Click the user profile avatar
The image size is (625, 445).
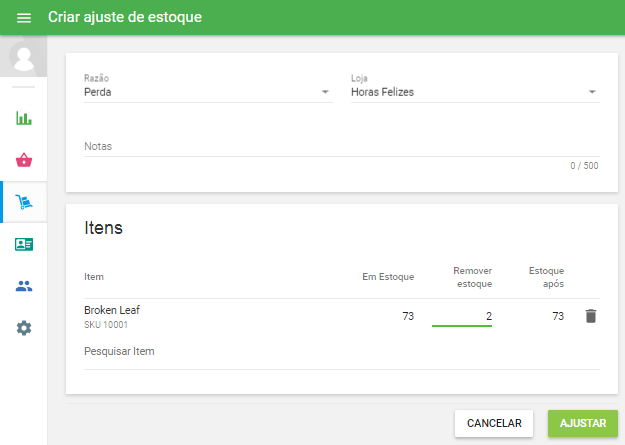[24, 57]
